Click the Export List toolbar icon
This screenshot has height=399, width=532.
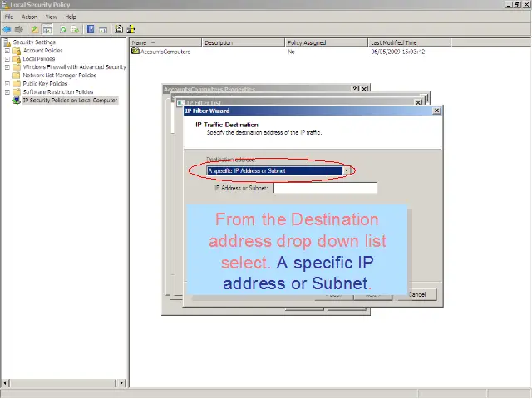point(75,29)
